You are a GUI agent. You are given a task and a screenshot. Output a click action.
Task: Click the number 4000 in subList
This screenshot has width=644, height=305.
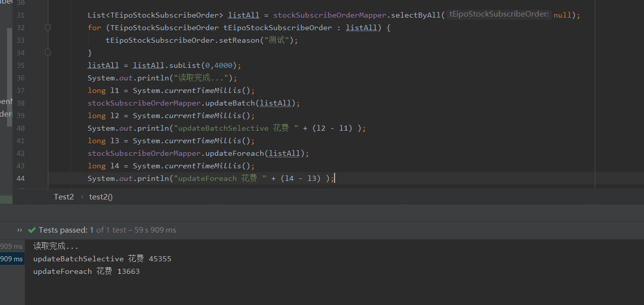[223, 65]
